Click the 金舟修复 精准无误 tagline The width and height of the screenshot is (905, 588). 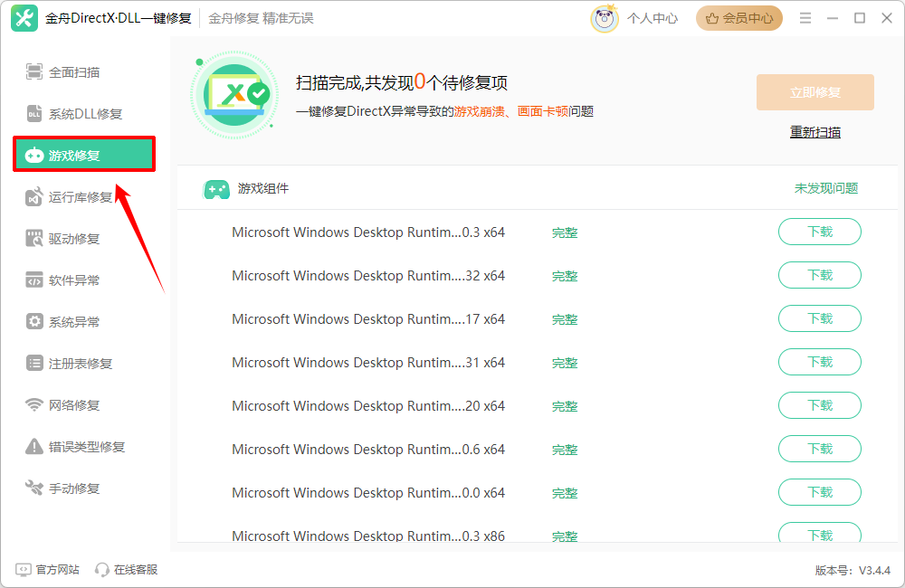(x=261, y=18)
